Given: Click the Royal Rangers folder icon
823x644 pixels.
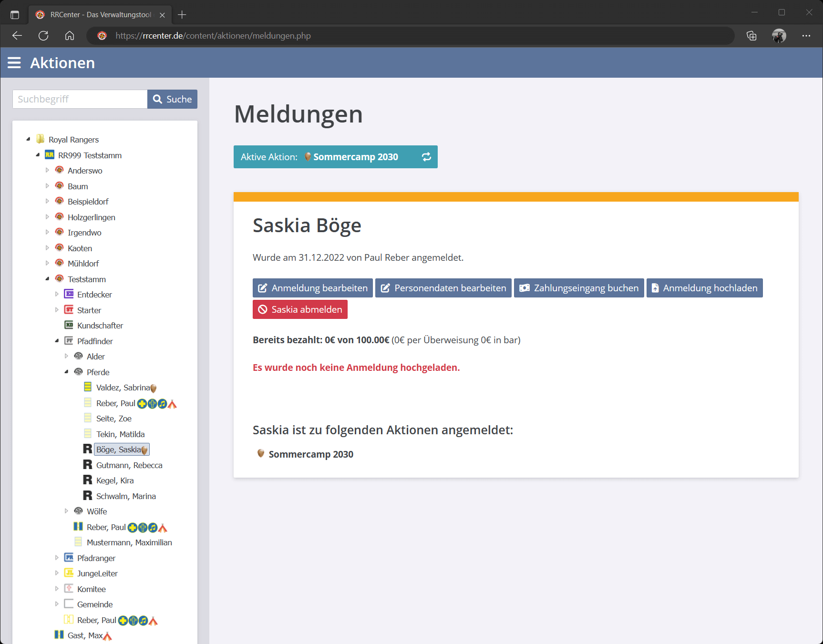Looking at the screenshot, I should click(x=40, y=139).
